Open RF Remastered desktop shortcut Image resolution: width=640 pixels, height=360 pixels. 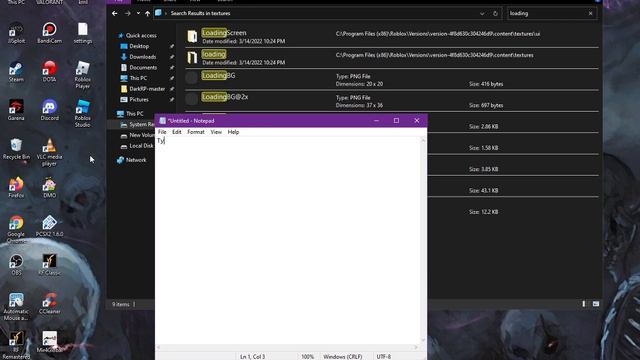click(x=16, y=345)
